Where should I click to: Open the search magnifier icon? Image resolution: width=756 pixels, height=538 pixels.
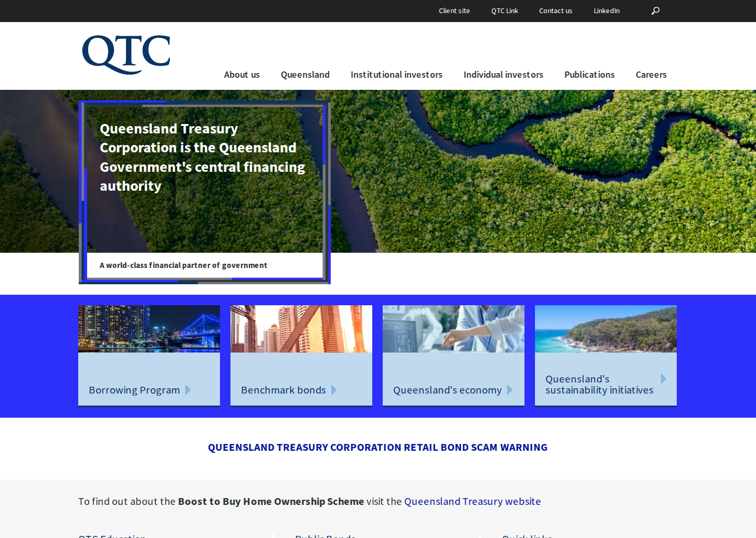[x=655, y=11]
